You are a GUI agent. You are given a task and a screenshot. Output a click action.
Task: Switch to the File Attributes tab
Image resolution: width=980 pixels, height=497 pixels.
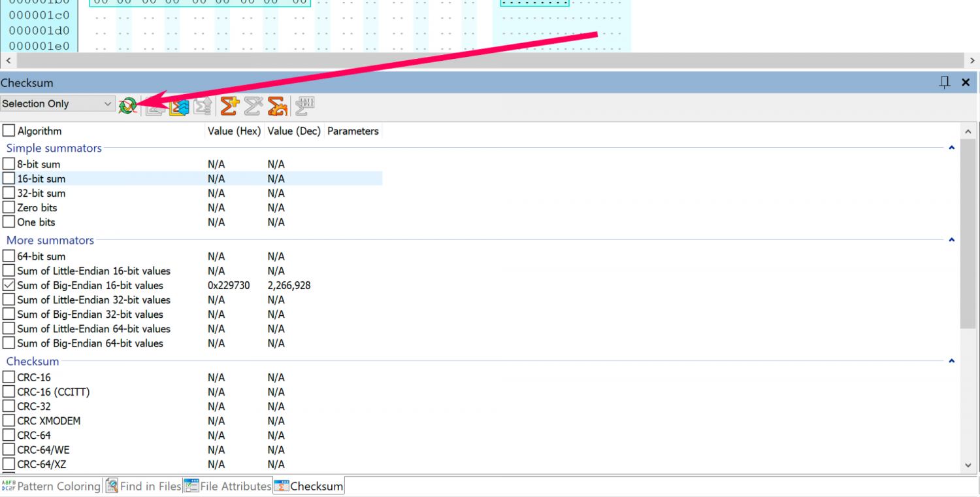coord(228,486)
